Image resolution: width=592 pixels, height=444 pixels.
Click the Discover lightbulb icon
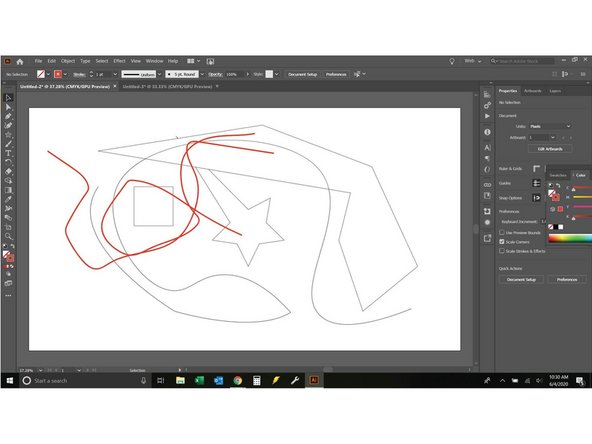click(452, 61)
